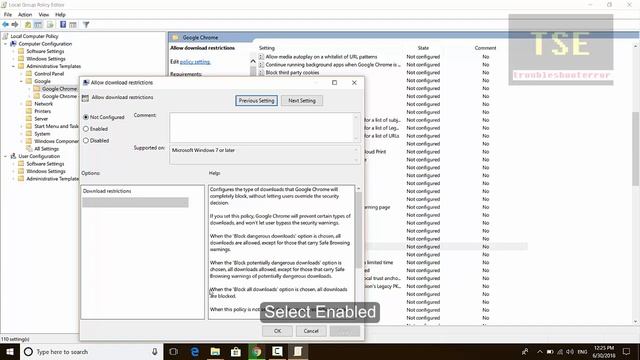Collapse the Google folder tree node

21,81
